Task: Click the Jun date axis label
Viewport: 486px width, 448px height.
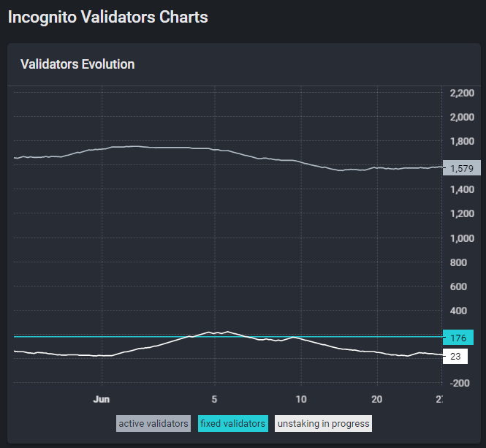Action: (x=102, y=399)
